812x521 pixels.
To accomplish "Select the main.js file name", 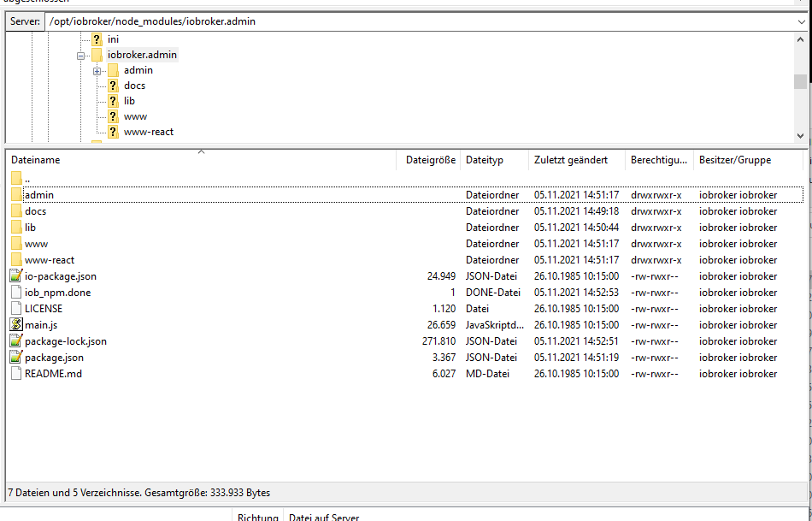I will pos(41,325).
